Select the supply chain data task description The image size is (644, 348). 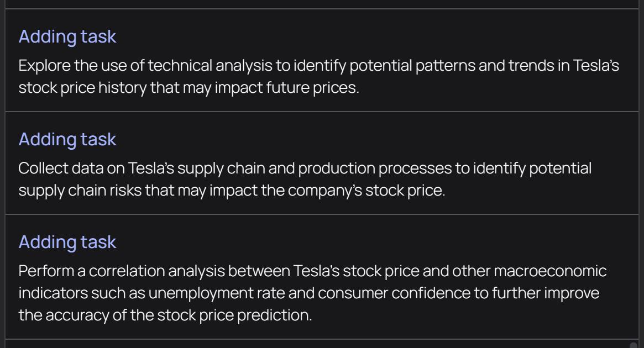pyautogui.click(x=305, y=179)
